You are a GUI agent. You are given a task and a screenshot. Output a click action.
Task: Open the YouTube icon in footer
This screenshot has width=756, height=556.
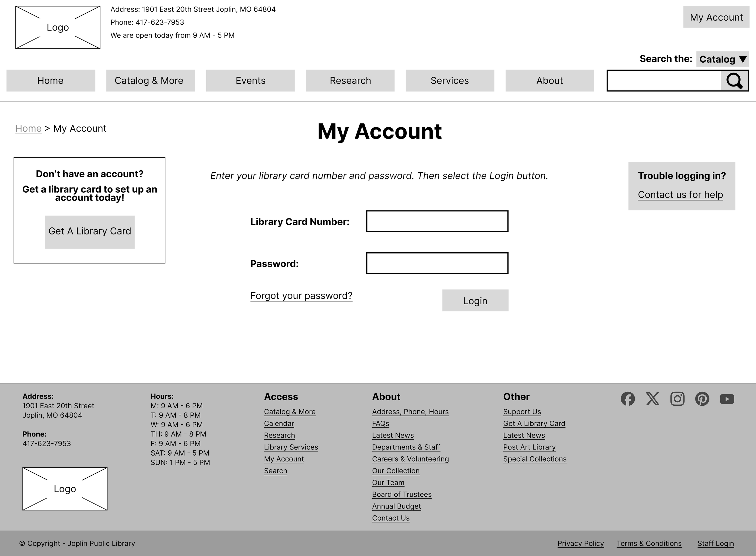click(727, 399)
